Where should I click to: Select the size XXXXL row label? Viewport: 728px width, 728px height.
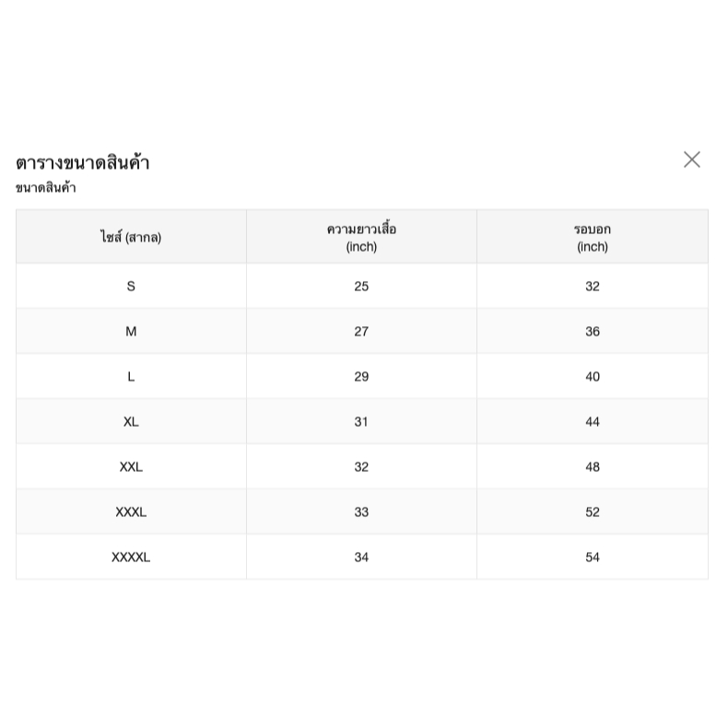[x=131, y=557]
